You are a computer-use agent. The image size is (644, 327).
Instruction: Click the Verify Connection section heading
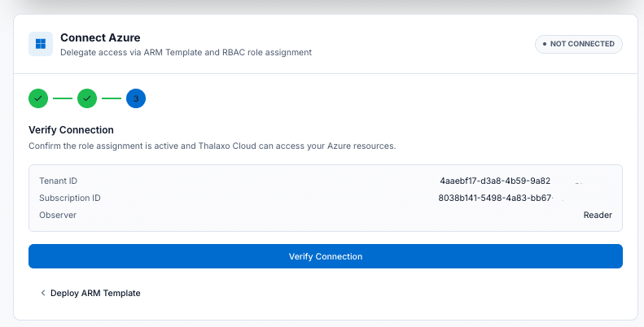(x=71, y=130)
